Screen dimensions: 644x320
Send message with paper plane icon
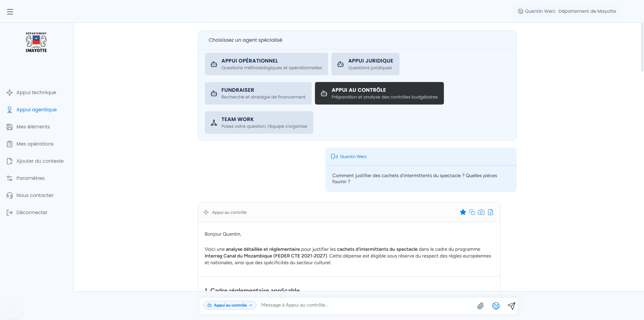[511, 306]
